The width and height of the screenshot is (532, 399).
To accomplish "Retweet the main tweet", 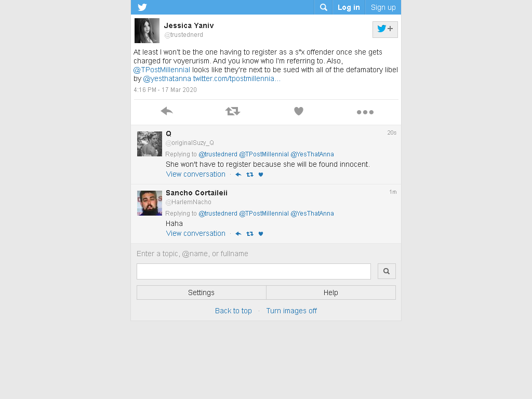I will pyautogui.click(x=233, y=111).
